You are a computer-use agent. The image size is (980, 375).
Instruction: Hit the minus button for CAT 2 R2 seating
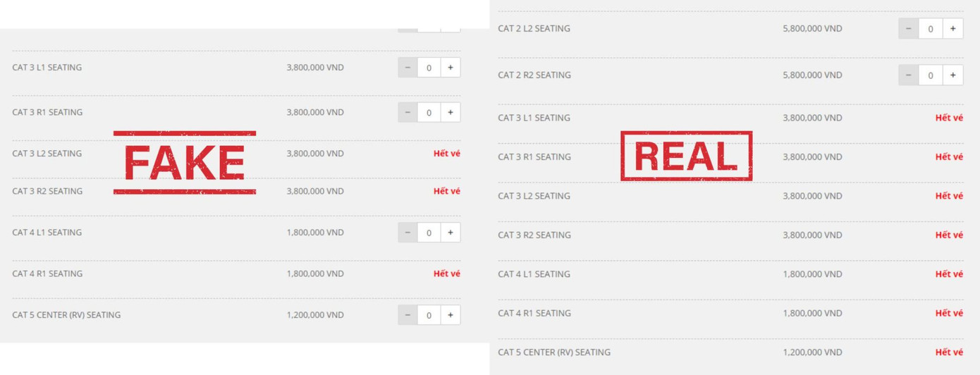[x=908, y=75]
